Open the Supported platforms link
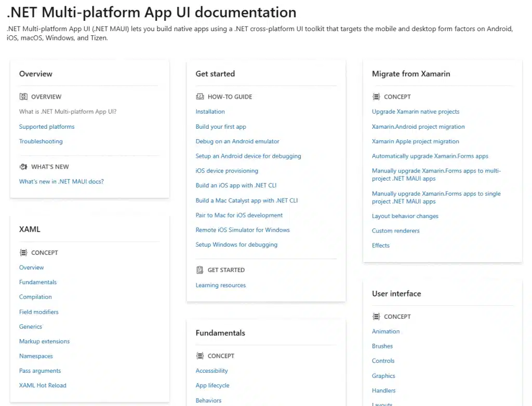532x406 pixels. [x=47, y=127]
